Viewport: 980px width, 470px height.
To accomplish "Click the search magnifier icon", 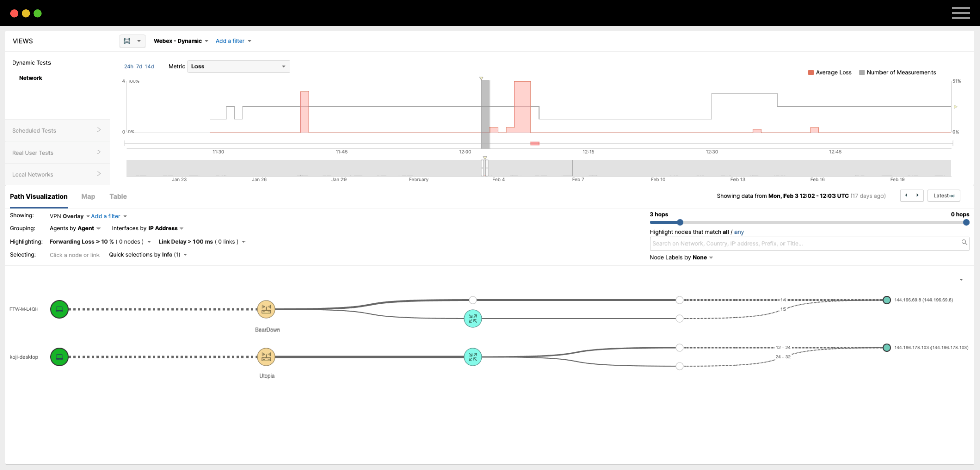I will [964, 243].
